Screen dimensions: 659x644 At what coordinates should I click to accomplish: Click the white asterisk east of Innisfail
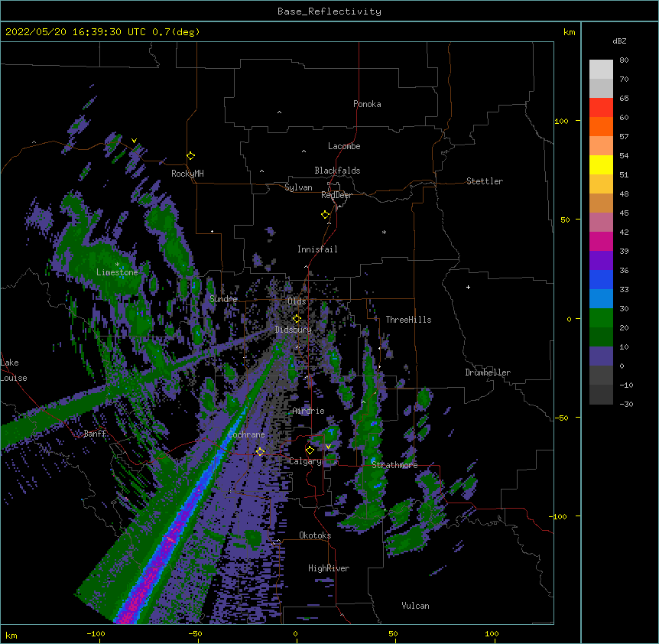pyautogui.click(x=384, y=232)
